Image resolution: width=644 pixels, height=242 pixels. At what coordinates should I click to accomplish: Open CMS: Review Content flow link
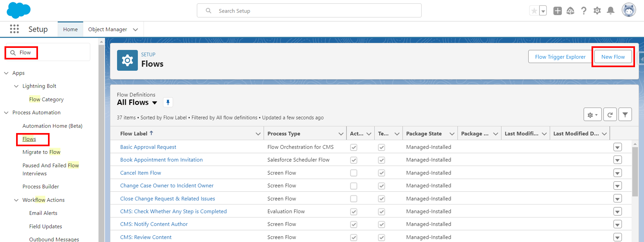click(x=146, y=237)
